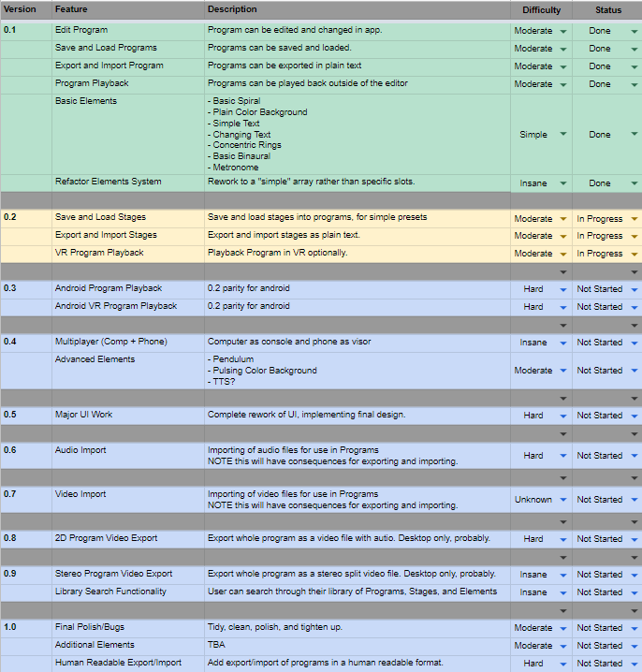This screenshot has height=672, width=642.
Task: Select the Export and Import Program cell
Action: pos(128,66)
